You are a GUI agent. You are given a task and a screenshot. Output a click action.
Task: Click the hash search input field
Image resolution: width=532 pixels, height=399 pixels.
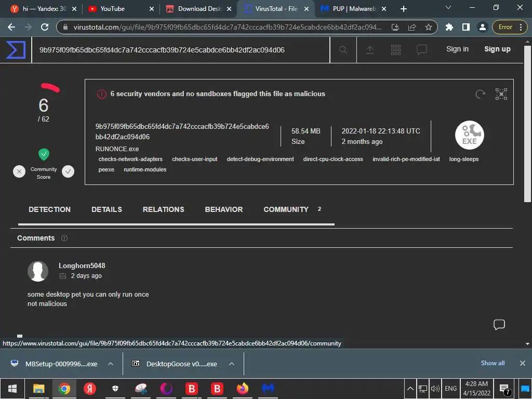coord(181,50)
